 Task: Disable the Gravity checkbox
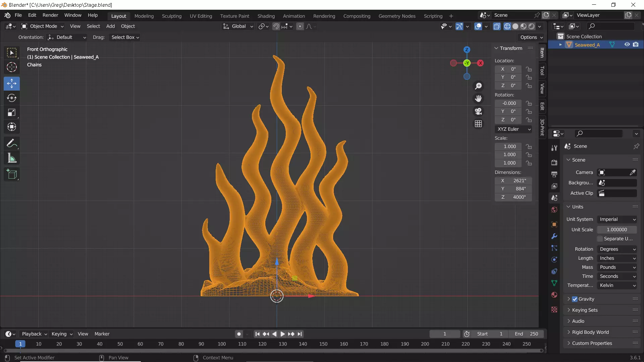(x=575, y=299)
